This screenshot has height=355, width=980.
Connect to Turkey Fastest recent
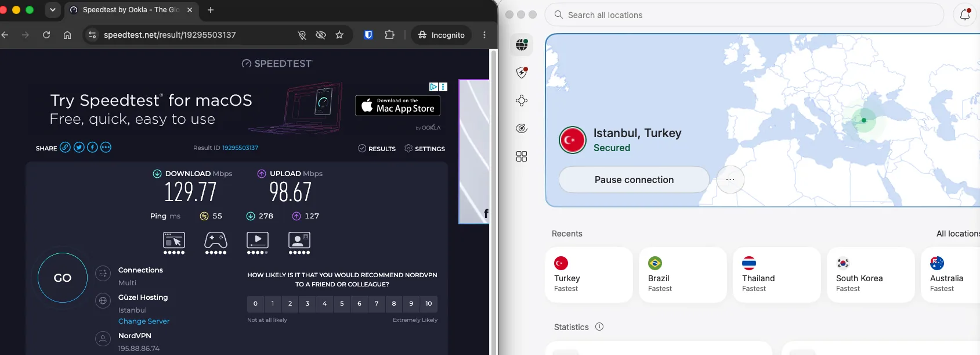pos(589,275)
